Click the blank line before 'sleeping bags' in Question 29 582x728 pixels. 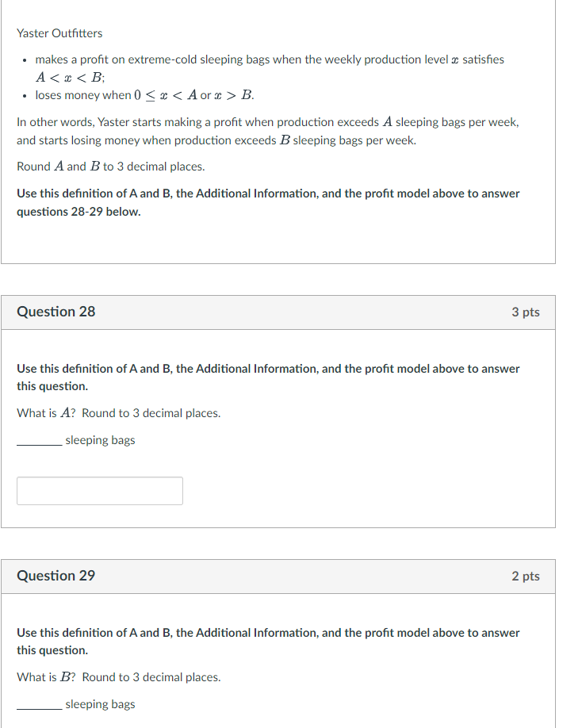point(39,703)
